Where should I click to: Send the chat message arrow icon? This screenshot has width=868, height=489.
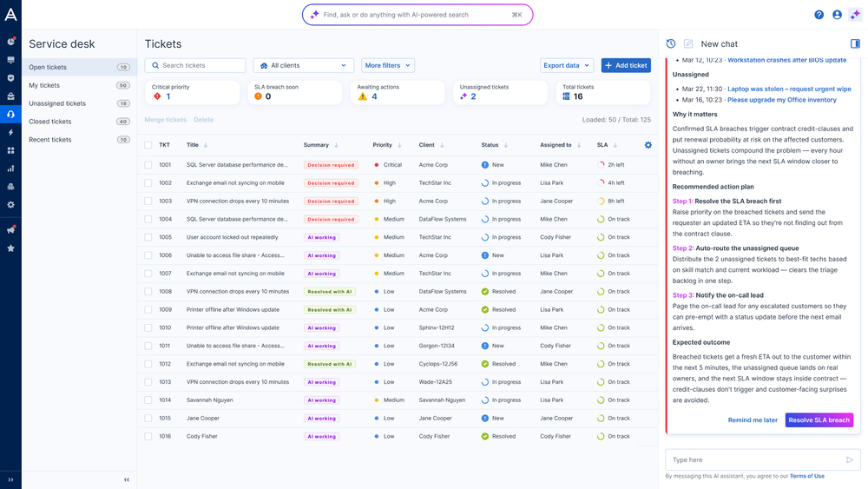click(x=849, y=459)
